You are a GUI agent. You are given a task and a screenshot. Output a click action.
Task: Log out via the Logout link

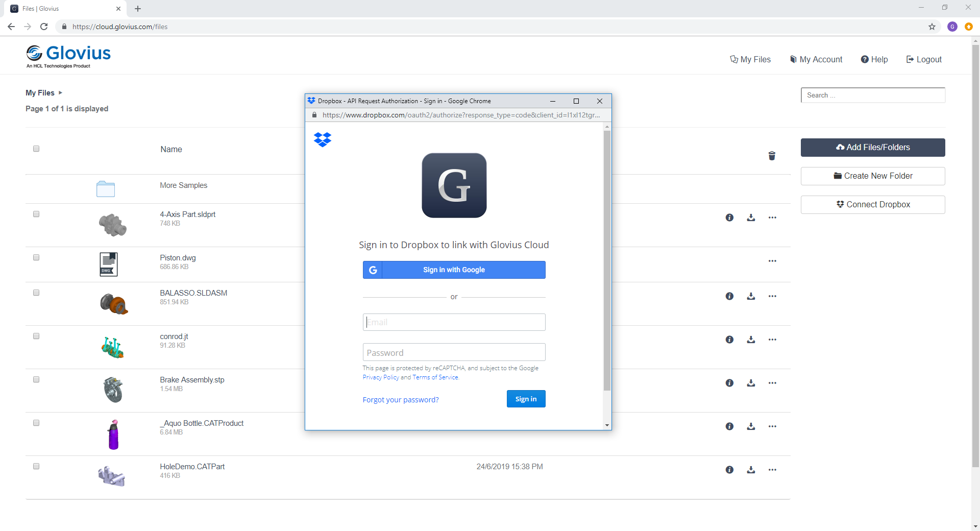(924, 59)
